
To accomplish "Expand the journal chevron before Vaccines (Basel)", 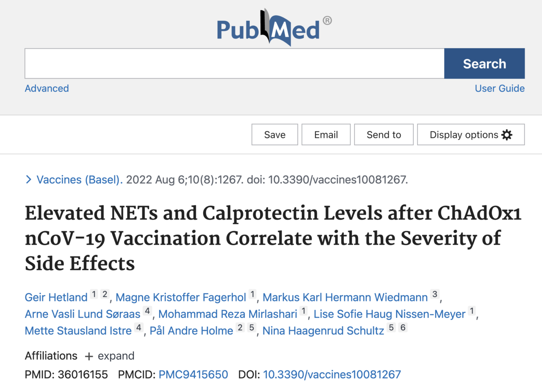I will pyautogui.click(x=28, y=180).
